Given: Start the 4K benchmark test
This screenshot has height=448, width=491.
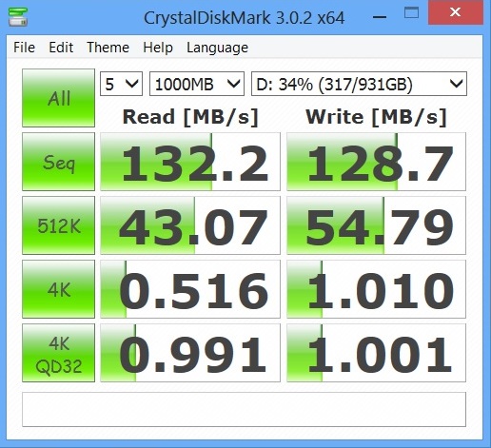Looking at the screenshot, I should pyautogui.click(x=58, y=289).
